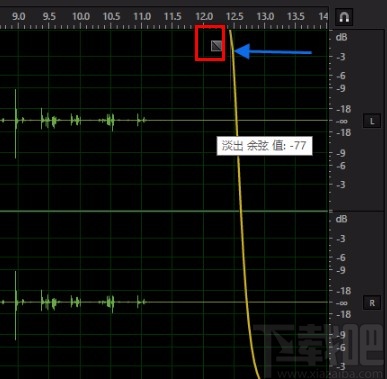The height and width of the screenshot is (379, 387).
Task: Toggle the left channel L button
Action: pos(372,121)
